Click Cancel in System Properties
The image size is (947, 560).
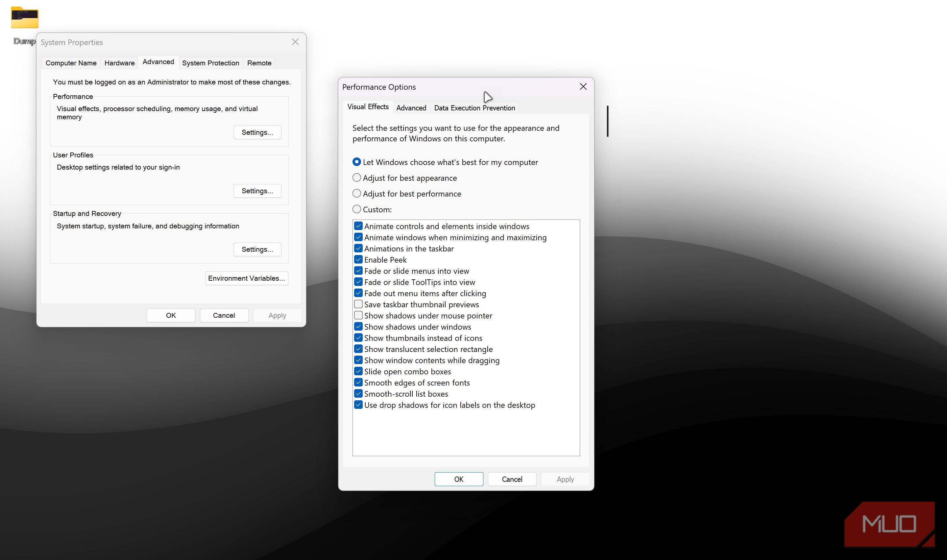point(224,315)
